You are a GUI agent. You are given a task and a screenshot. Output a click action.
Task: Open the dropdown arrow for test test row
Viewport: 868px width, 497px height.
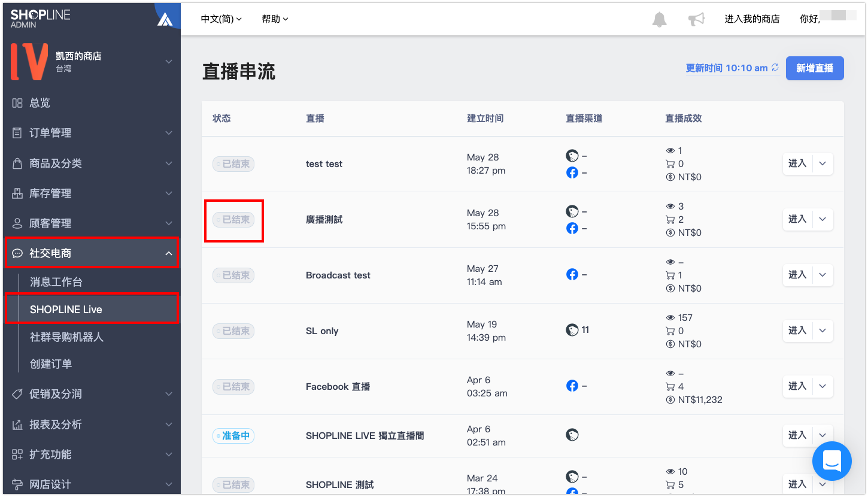[823, 163]
